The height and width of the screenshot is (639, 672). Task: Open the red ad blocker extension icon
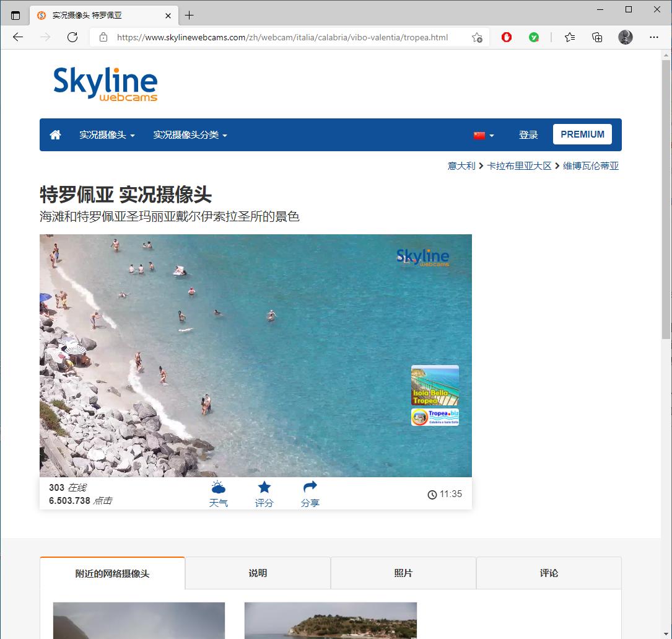[506, 37]
